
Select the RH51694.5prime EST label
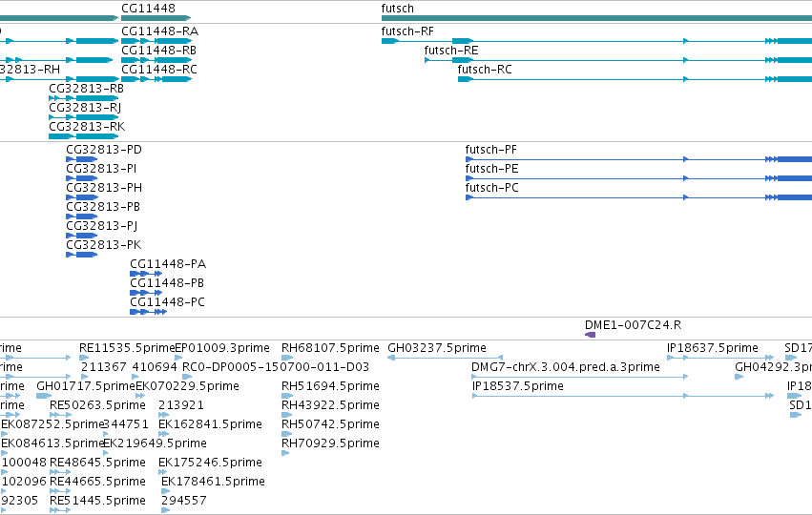pyautogui.click(x=330, y=386)
